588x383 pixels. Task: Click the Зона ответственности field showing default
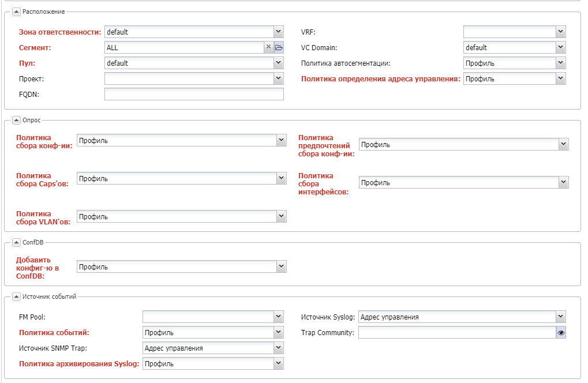pyautogui.click(x=189, y=32)
